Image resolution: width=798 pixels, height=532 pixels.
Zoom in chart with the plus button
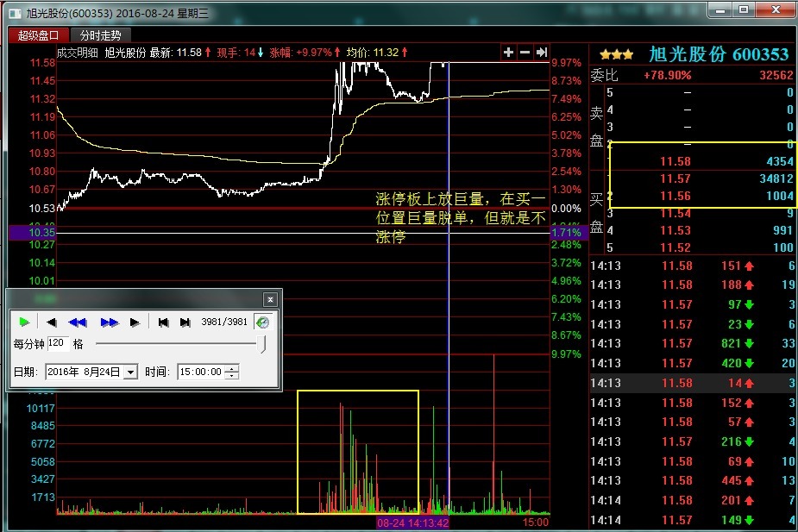(509, 53)
